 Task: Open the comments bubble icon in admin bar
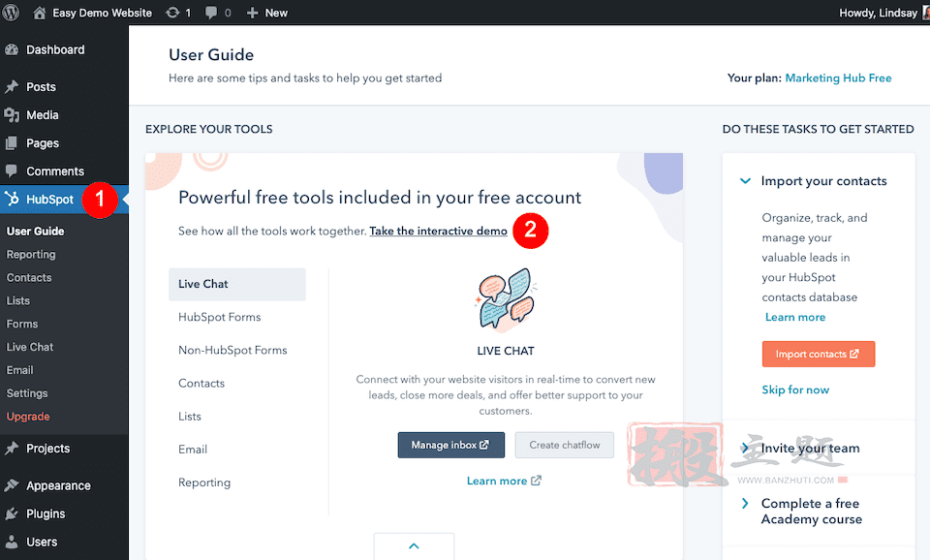(211, 13)
